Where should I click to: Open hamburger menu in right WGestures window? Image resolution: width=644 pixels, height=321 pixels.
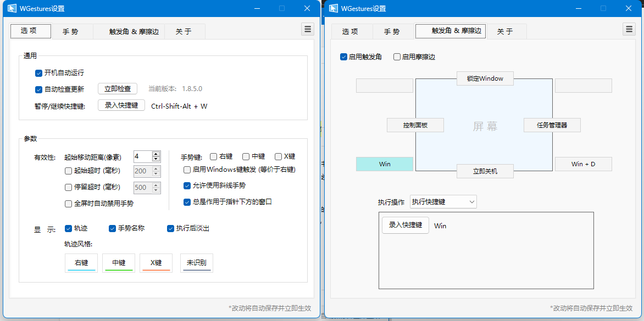click(629, 30)
